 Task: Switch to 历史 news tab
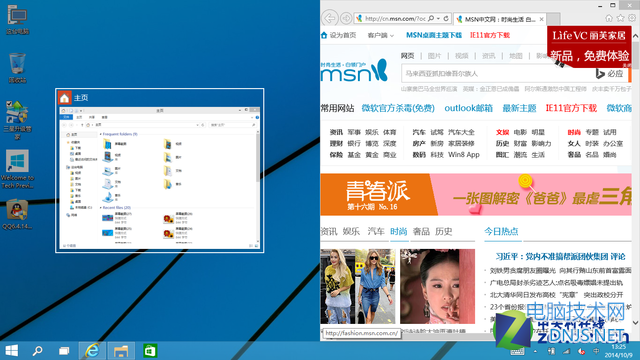click(x=444, y=231)
